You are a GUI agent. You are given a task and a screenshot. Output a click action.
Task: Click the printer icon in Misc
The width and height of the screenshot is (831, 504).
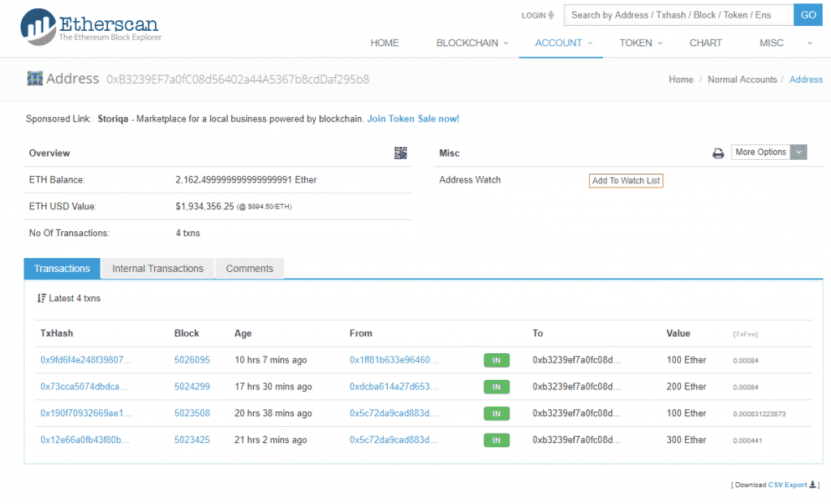tap(718, 153)
